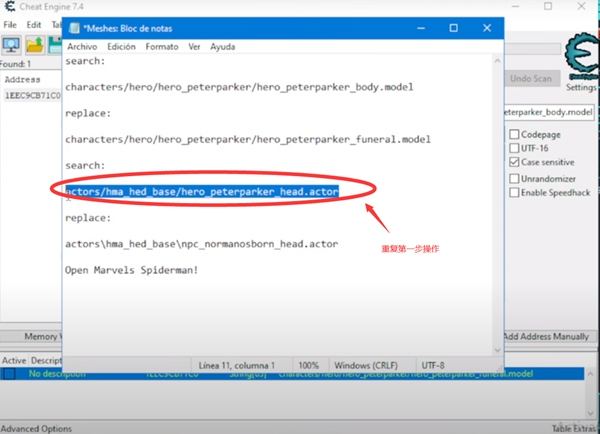600x434 pixels.
Task: Minimize the Meshes Notepad window
Action: tap(421, 28)
